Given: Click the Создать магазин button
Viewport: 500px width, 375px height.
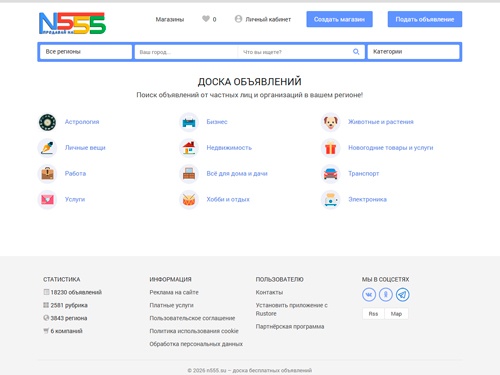Looking at the screenshot, I should coord(339,19).
